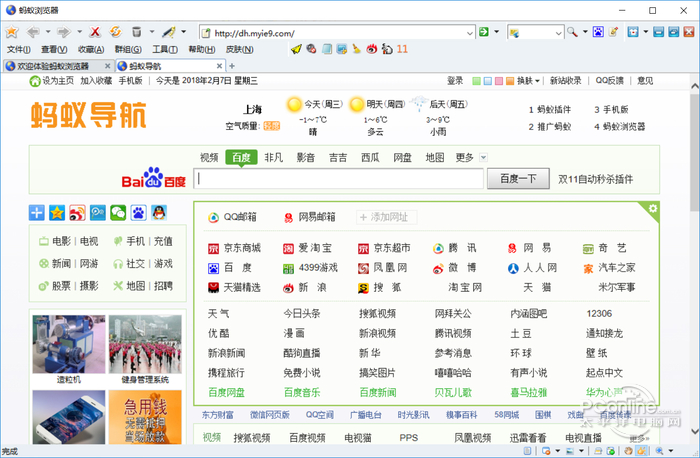Click the magnifier search icon in toolbar
Image resolution: width=700 pixels, height=458 pixels.
574,32
